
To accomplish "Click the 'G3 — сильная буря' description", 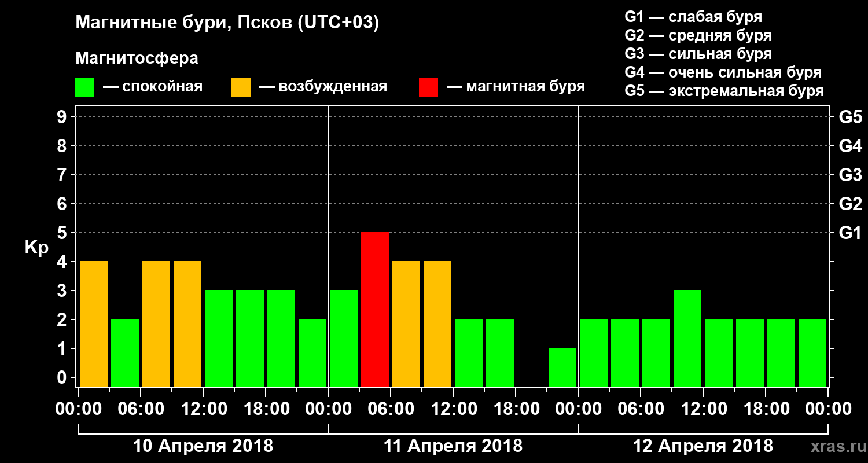I will pyautogui.click(x=698, y=54).
